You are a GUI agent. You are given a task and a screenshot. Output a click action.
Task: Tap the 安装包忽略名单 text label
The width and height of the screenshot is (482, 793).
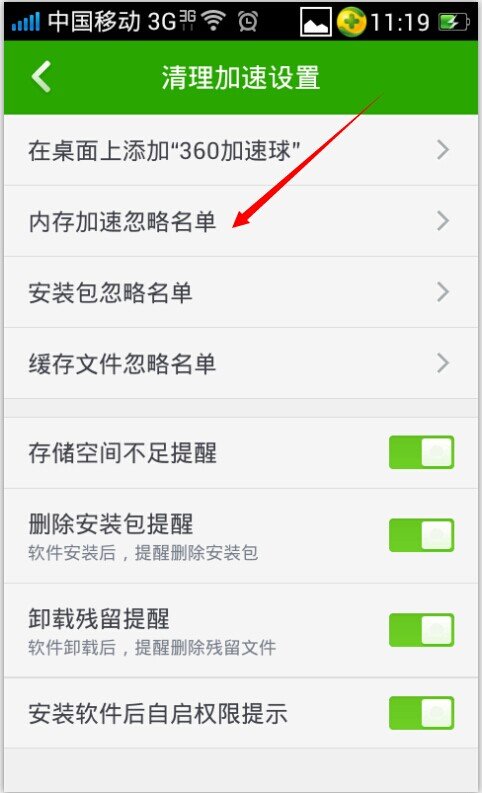click(110, 292)
